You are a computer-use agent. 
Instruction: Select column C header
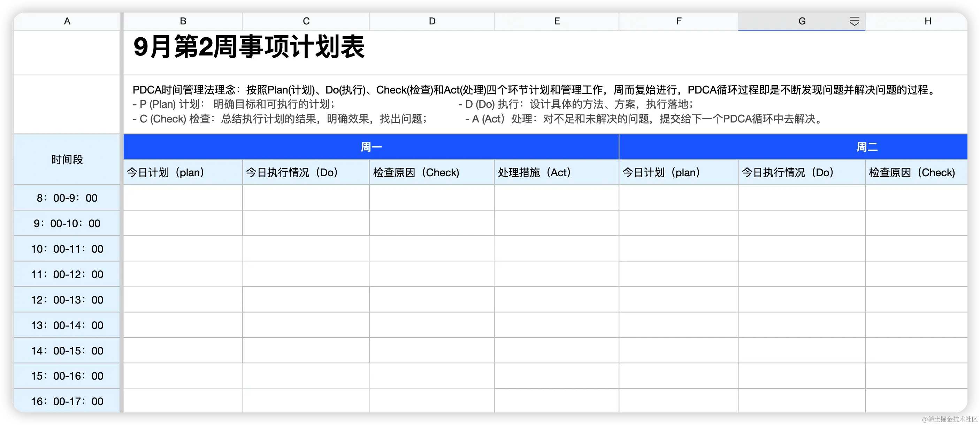306,21
